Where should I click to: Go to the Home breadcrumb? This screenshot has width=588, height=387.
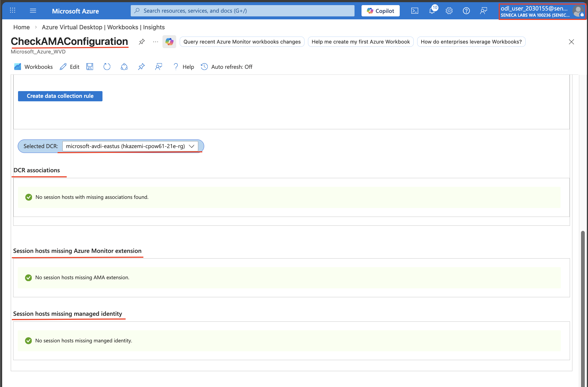22,27
